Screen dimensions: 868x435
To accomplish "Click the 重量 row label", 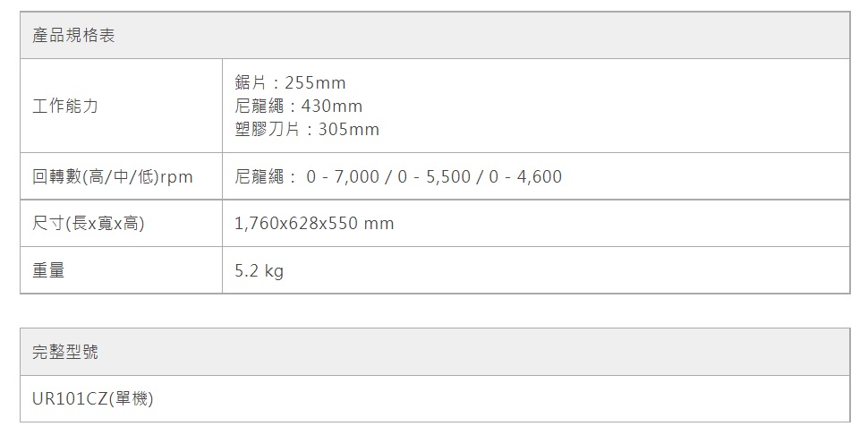I will coord(48,270).
